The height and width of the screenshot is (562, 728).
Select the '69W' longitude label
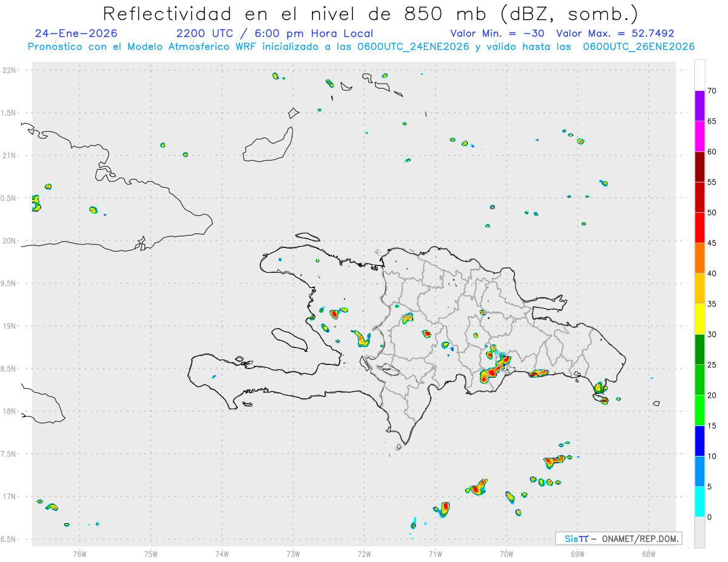(577, 554)
